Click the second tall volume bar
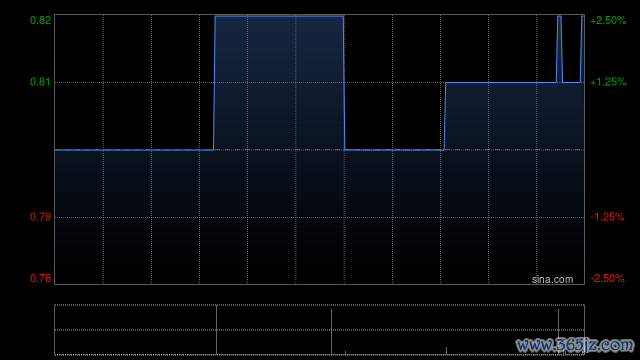Viewport: 640px width, 360px height. tap(331, 332)
